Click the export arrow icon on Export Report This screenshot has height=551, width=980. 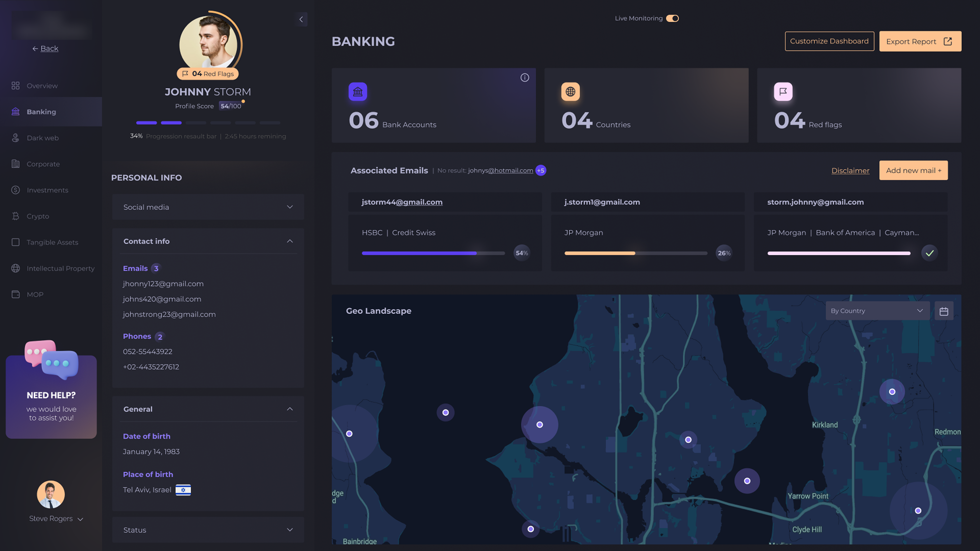click(948, 41)
